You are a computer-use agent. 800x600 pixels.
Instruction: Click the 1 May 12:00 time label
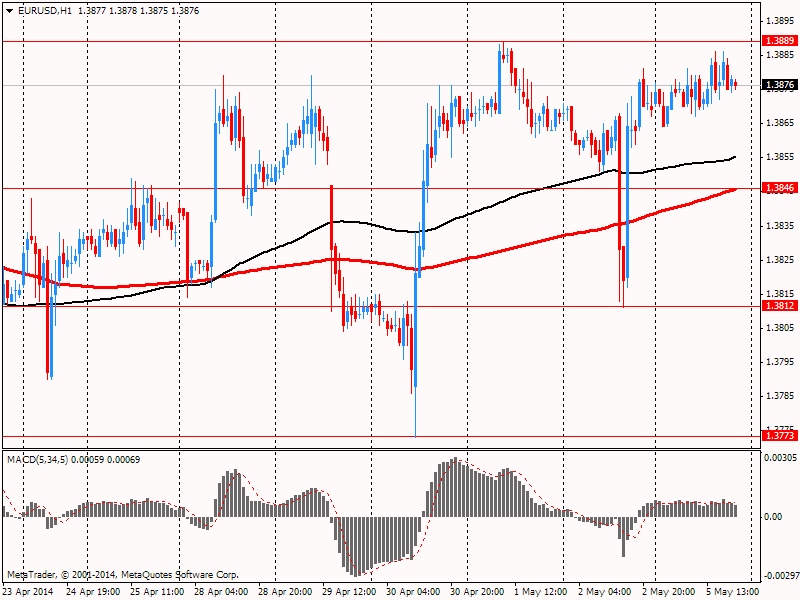(541, 592)
